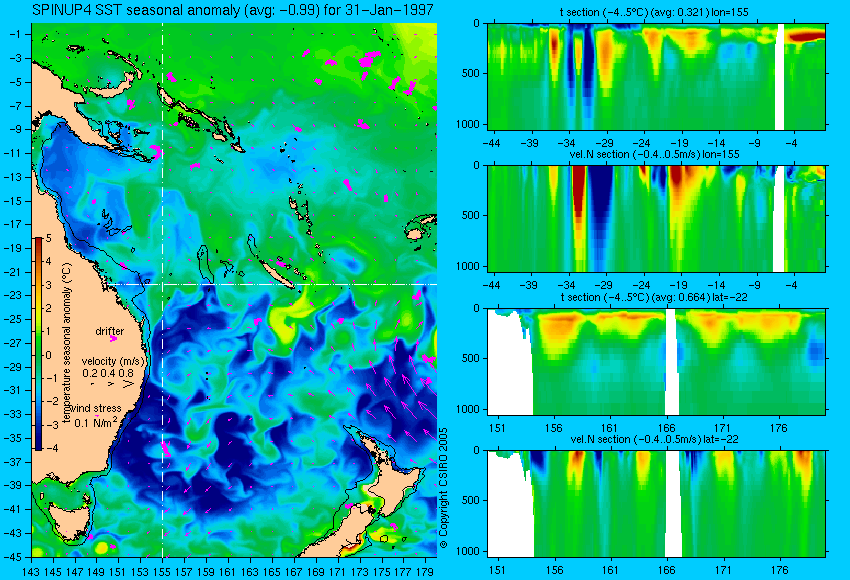Image resolution: width=850 pixels, height=580 pixels.
Task: Click latitude tick -9 on the map's left axis
Action: coord(17,129)
